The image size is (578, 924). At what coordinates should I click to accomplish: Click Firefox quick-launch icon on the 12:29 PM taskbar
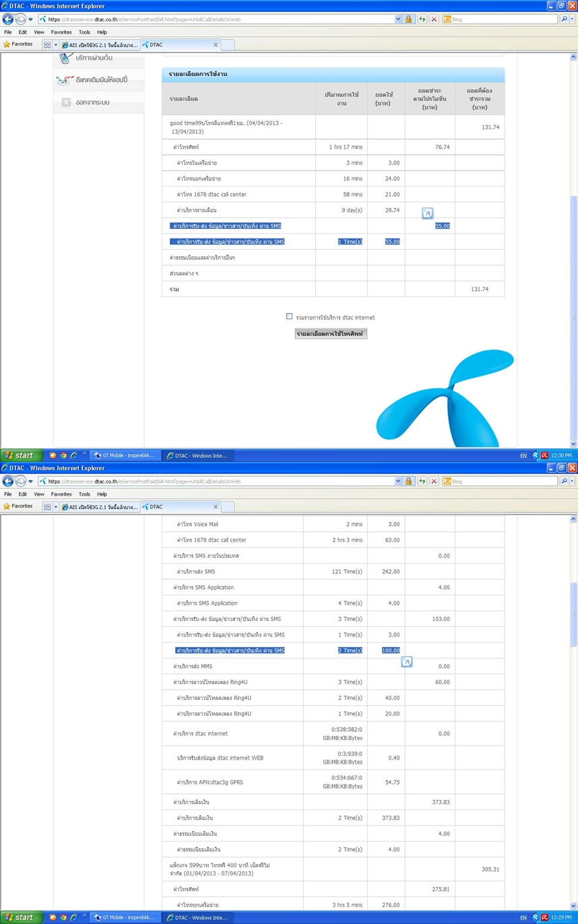coord(52,917)
